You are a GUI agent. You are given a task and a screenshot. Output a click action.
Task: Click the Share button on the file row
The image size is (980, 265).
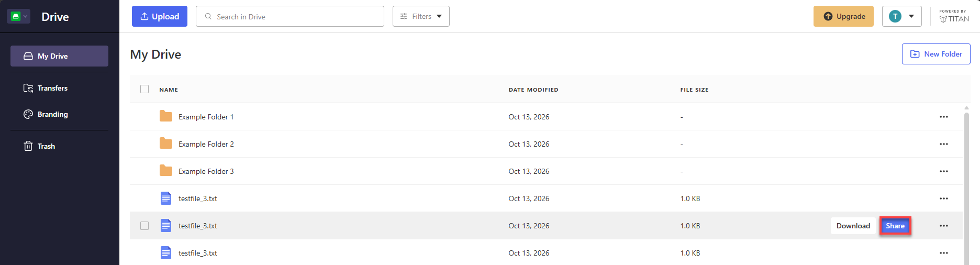[x=895, y=226]
